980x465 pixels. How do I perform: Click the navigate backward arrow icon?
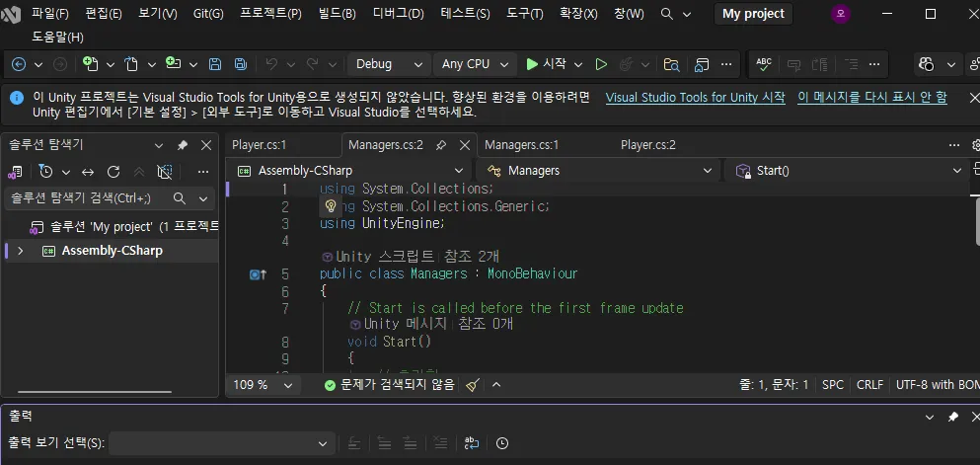pos(19,64)
